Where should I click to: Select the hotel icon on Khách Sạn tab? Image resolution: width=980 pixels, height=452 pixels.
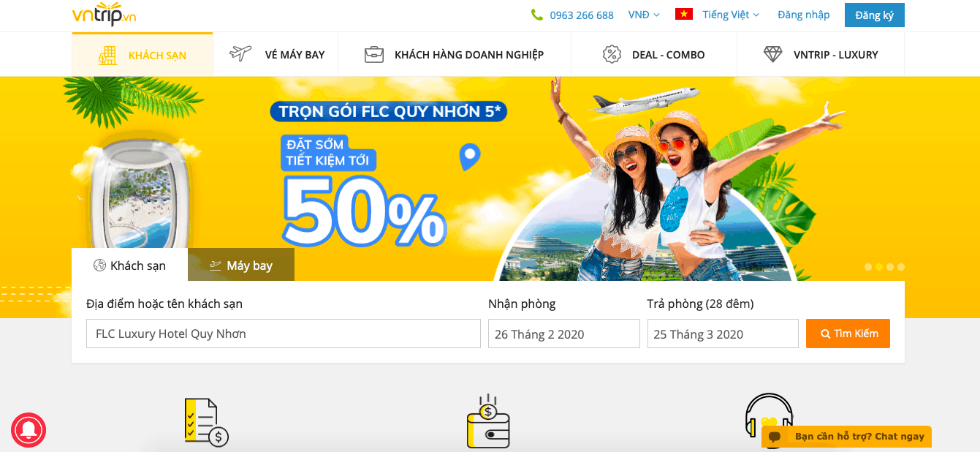tap(108, 54)
